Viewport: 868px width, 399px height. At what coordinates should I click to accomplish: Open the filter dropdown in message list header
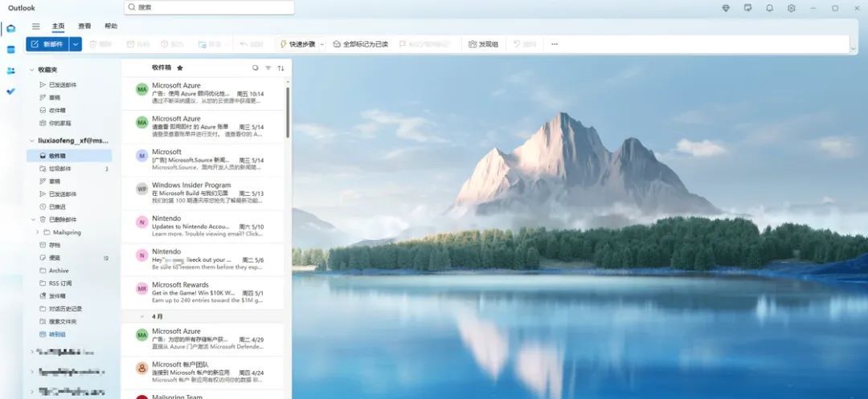pyautogui.click(x=268, y=68)
